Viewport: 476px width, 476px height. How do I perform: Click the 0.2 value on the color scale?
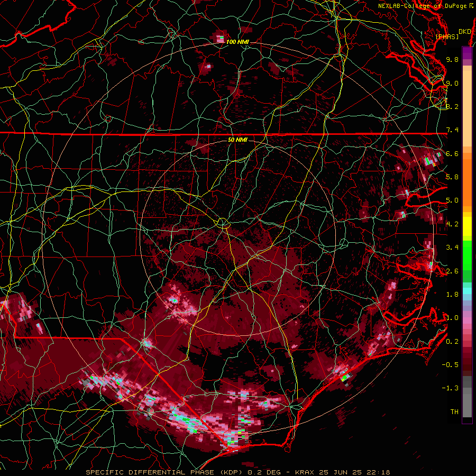(452, 342)
